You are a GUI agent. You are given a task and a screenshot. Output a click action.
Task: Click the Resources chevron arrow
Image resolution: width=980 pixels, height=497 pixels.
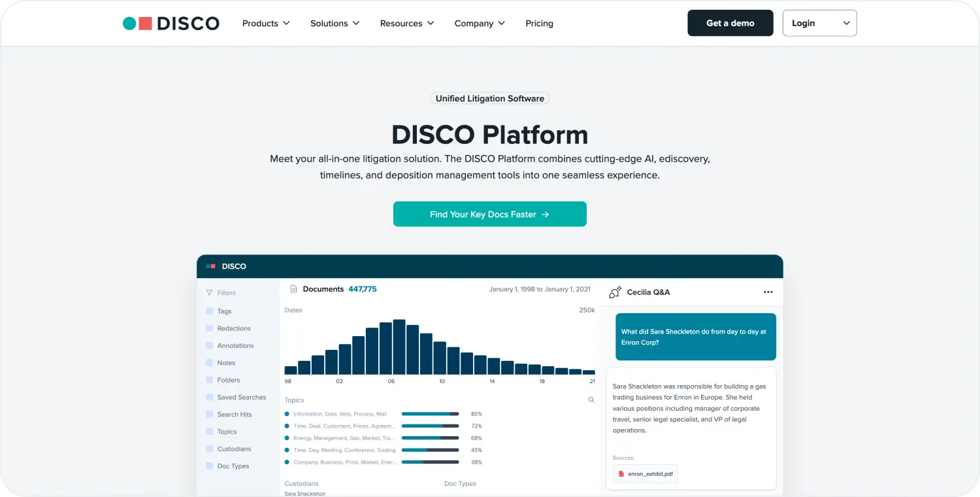coord(431,24)
